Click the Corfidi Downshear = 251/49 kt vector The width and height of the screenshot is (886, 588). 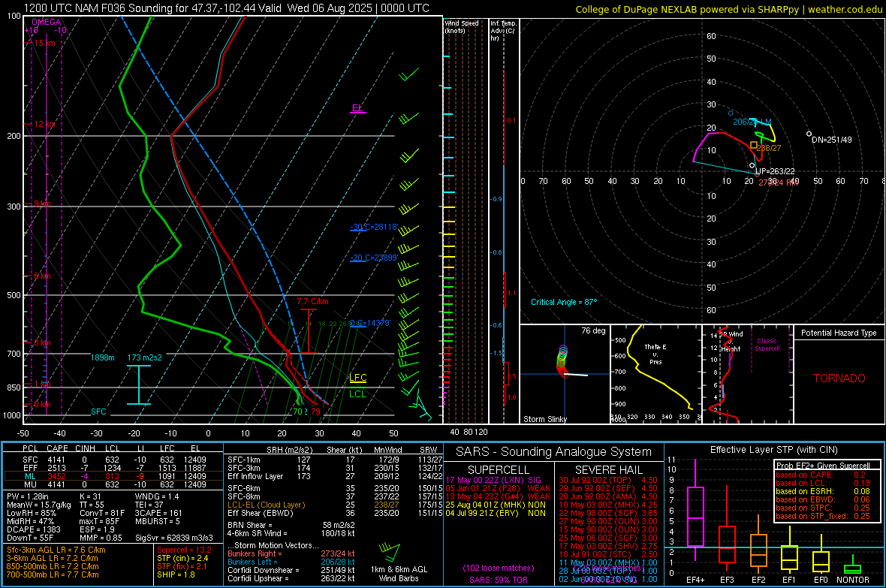291,570
